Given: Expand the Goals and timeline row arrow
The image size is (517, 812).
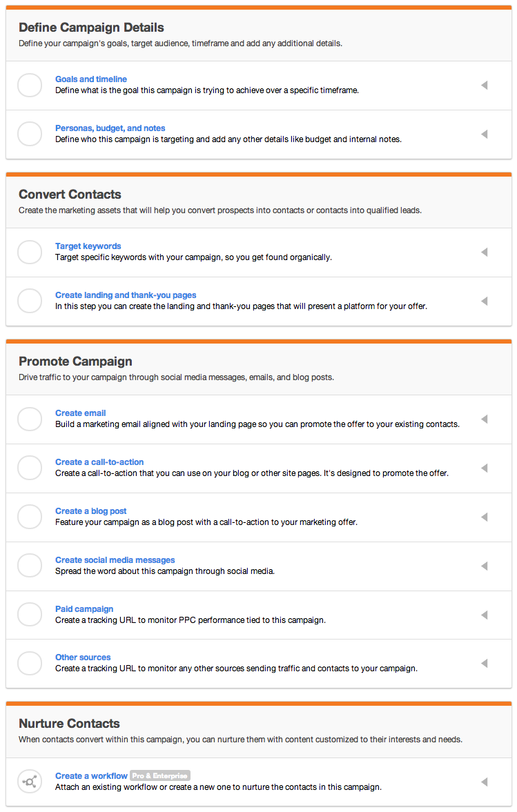Looking at the screenshot, I should 485,85.
